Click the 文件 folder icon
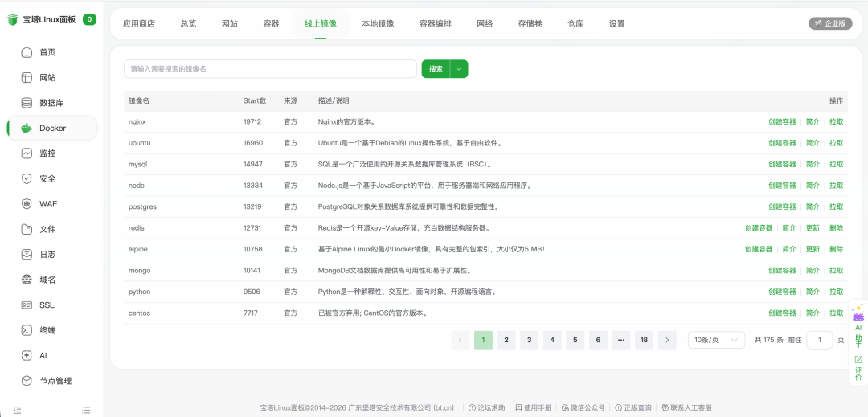Image resolution: width=868 pixels, height=417 pixels. tap(27, 229)
